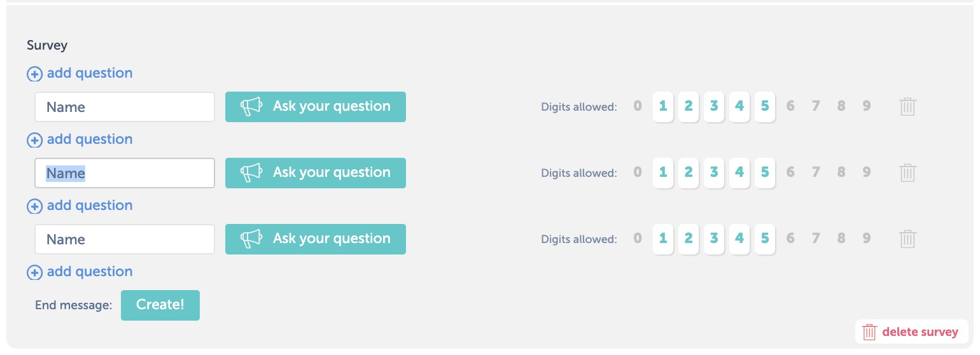Viewport: 980px width, 355px height.
Task: Enable digit 6 for the second question
Action: [790, 172]
